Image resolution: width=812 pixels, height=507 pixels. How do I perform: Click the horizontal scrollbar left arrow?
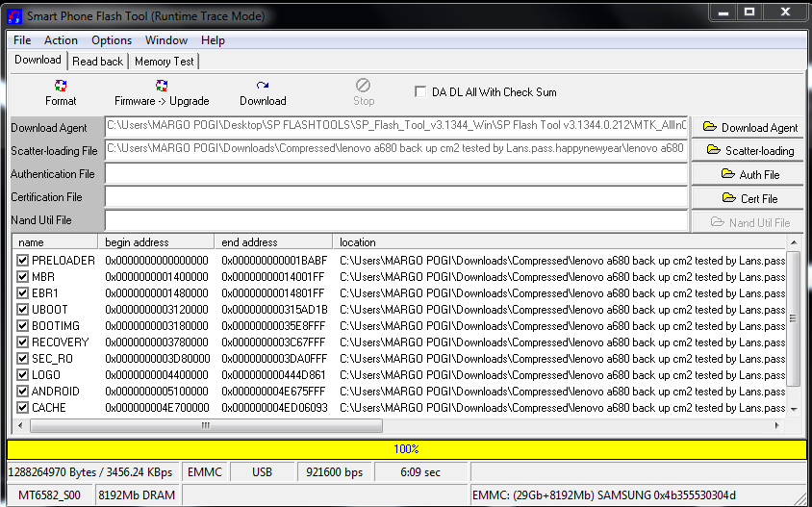(20, 425)
